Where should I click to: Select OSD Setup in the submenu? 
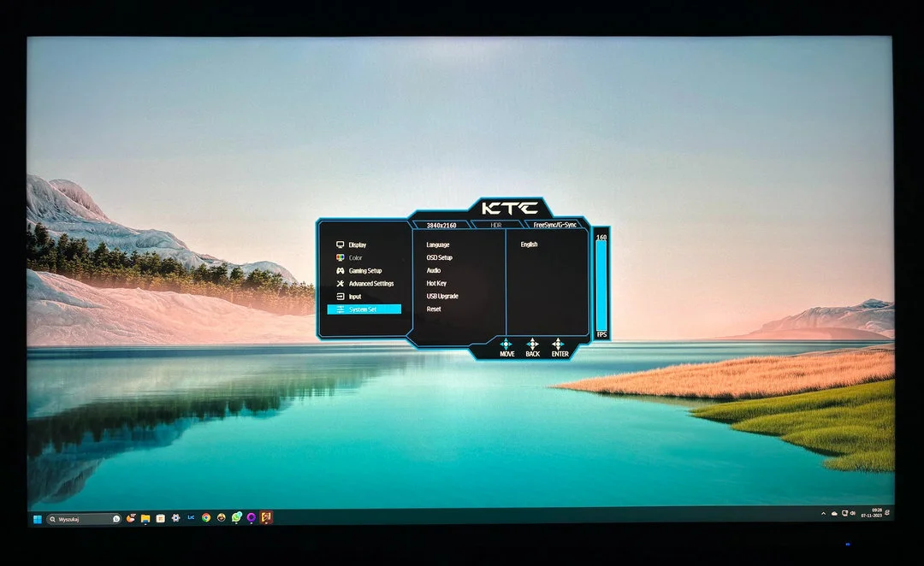click(x=439, y=258)
